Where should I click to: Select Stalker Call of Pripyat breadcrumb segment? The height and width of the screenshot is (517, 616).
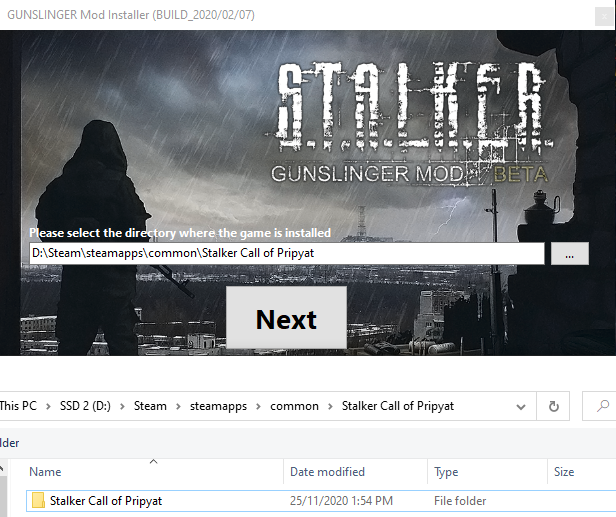(398, 406)
